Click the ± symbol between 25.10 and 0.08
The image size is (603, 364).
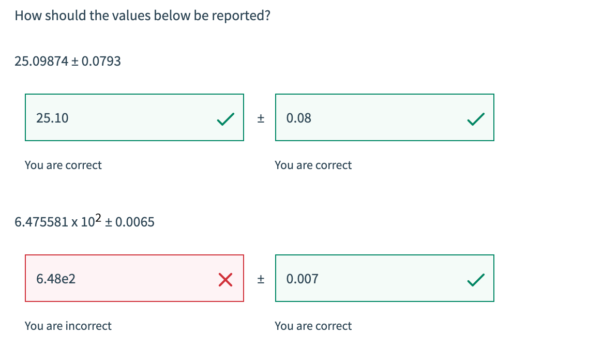261,118
